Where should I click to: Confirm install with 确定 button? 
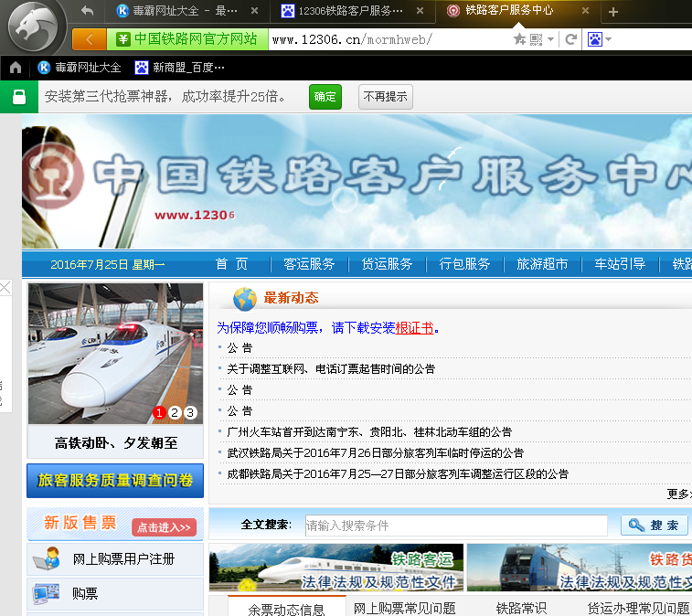point(325,97)
